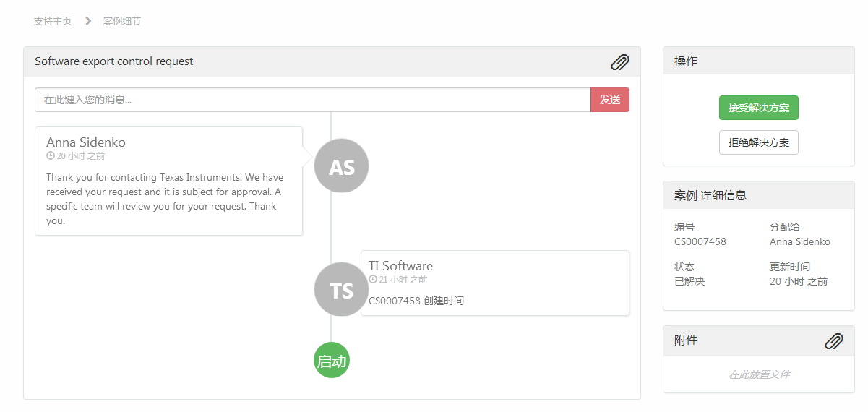Click clock icon under TI Software
This screenshot has width=868, height=412.
(x=373, y=279)
